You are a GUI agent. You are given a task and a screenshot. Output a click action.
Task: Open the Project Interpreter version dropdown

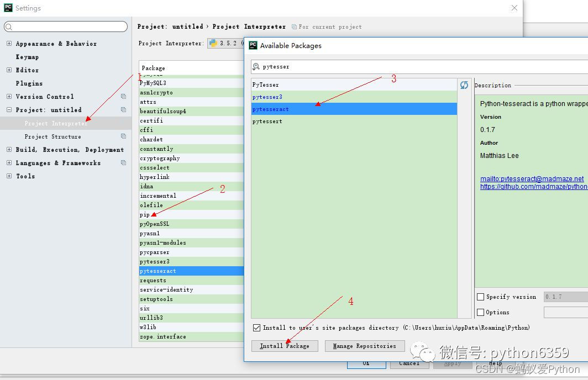pyautogui.click(x=225, y=43)
